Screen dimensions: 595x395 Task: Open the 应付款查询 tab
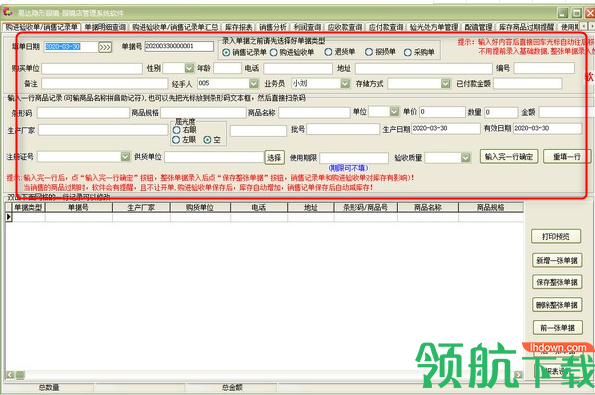[x=386, y=27]
